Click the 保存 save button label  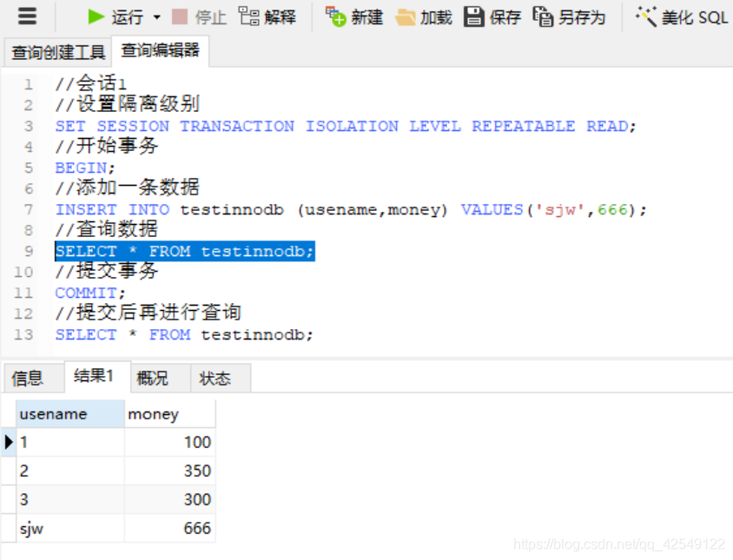pyautogui.click(x=505, y=17)
